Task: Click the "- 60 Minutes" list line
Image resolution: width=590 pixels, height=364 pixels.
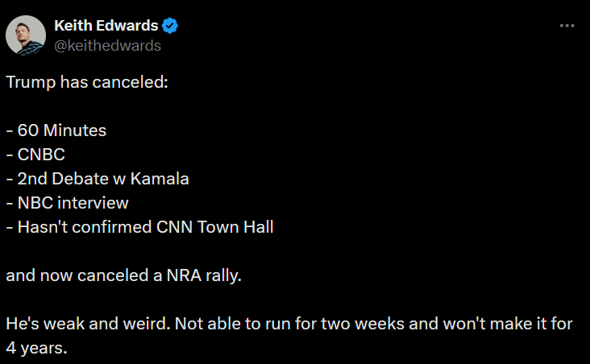Action: tap(56, 130)
